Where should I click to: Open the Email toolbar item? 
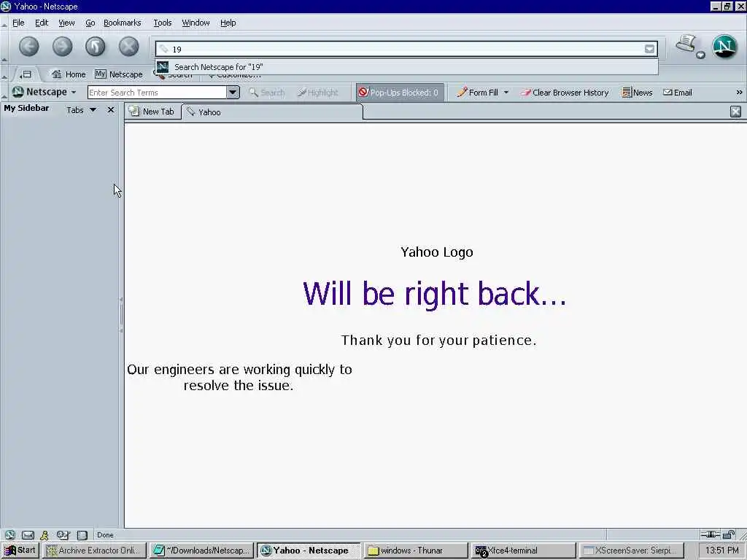(678, 93)
